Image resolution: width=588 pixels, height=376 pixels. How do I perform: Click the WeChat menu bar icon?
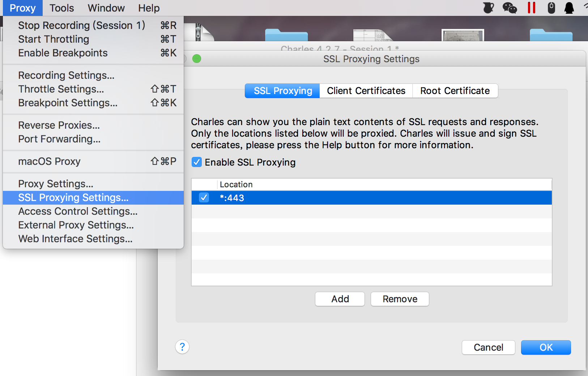[510, 8]
